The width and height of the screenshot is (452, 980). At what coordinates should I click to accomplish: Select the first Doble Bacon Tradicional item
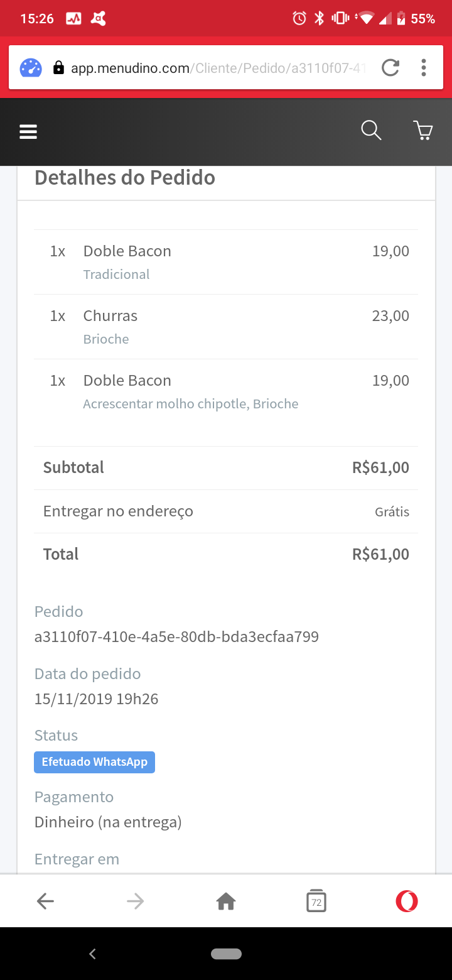coord(226,262)
